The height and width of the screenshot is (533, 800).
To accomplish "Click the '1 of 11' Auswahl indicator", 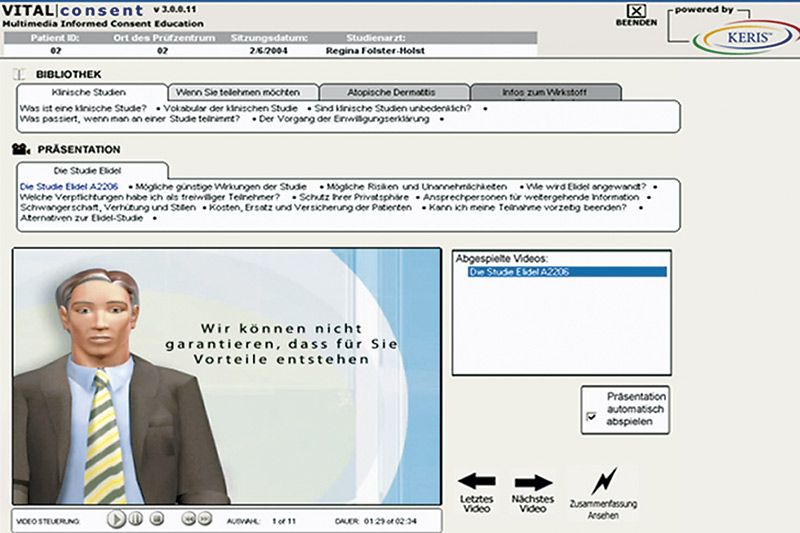I will [x=284, y=521].
